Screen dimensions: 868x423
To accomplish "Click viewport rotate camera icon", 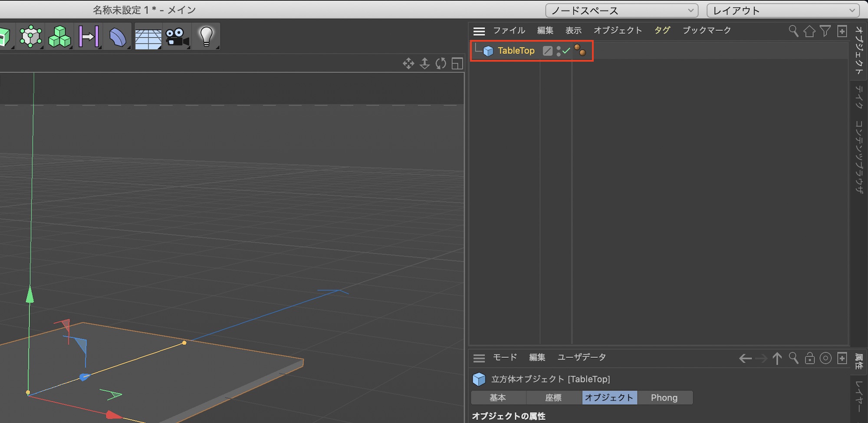I will (441, 64).
